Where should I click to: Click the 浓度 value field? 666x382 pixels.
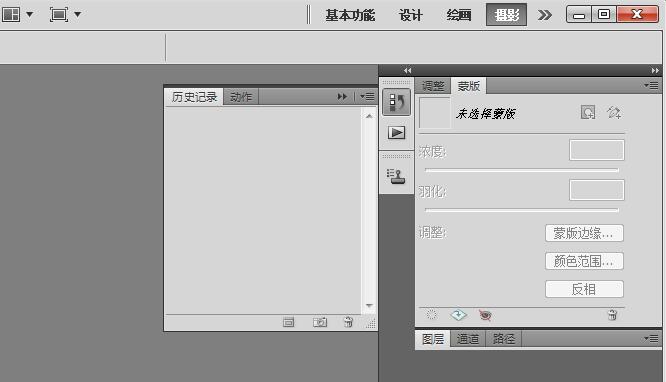pyautogui.click(x=597, y=150)
